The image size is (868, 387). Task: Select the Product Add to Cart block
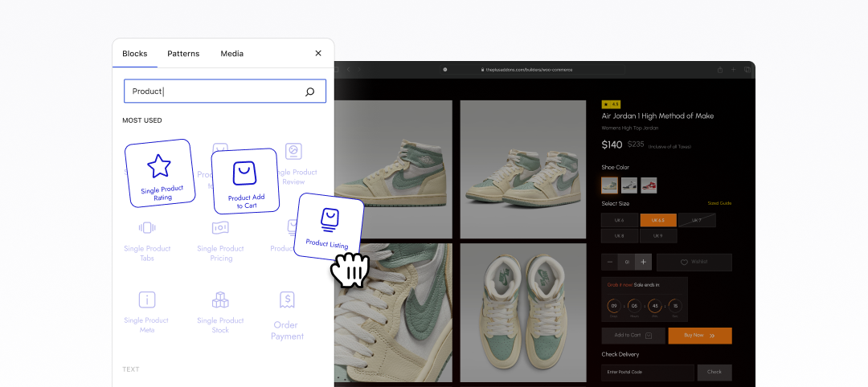coord(245,181)
